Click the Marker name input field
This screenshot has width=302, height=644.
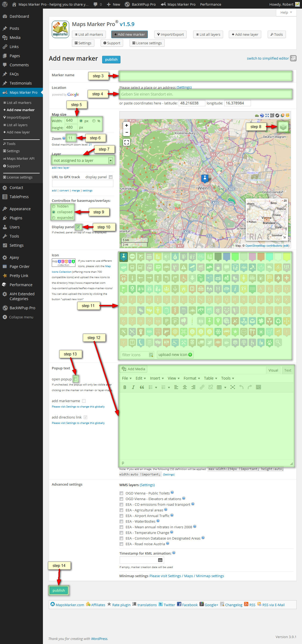pos(205,76)
